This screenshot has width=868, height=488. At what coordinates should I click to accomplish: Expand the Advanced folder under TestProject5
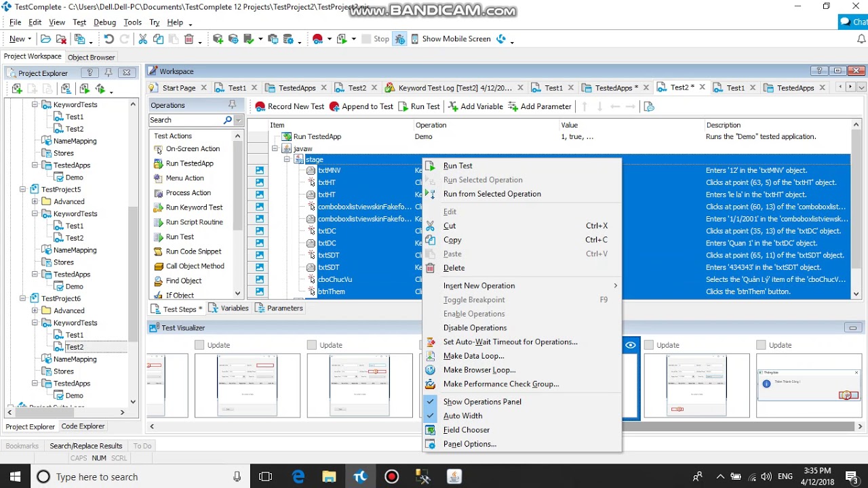tap(35, 201)
